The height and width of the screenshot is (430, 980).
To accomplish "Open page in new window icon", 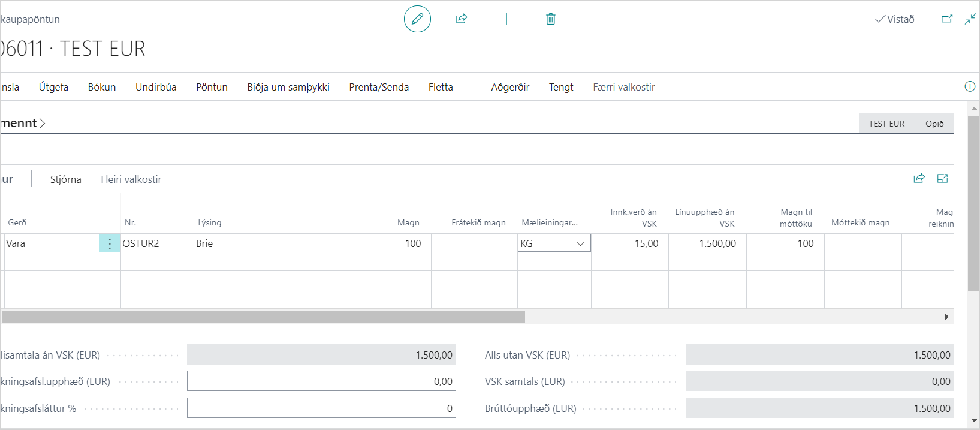I will (947, 19).
